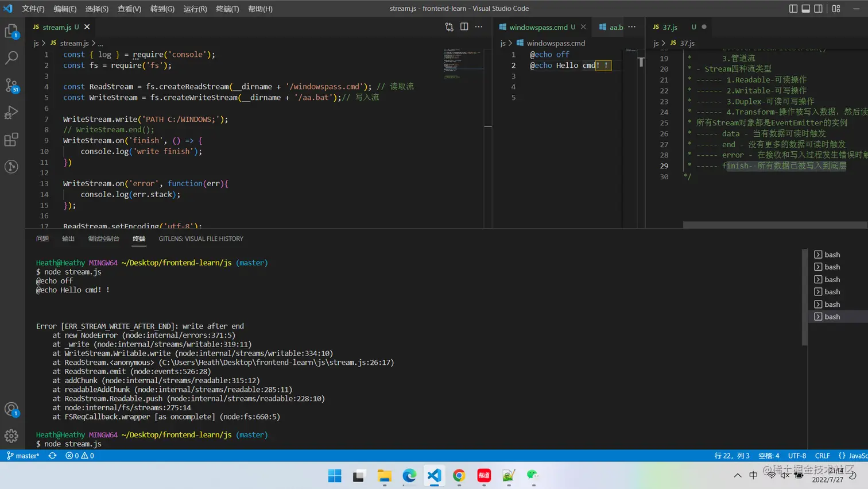Viewport: 868px width, 489px height.
Task: Open the more actions menu for stream.js editor
Action: pos(479,27)
